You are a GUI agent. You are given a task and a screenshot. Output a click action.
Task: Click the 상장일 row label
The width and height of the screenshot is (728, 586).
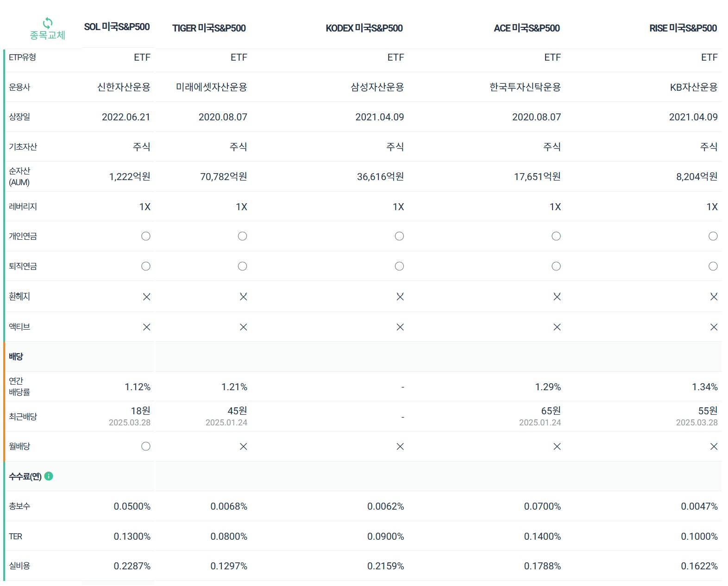click(19, 117)
